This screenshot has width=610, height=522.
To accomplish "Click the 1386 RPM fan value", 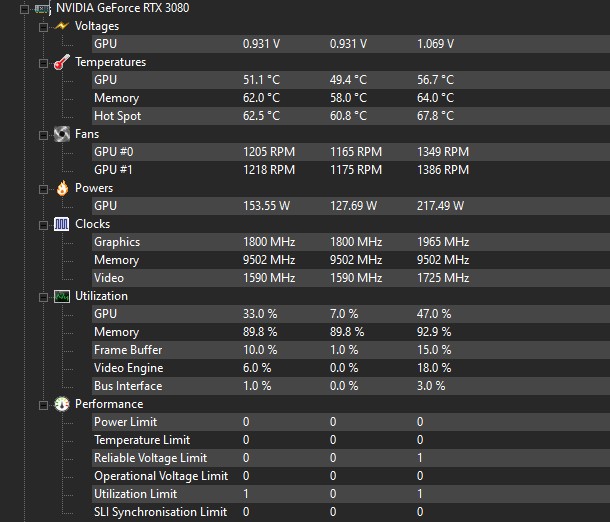I will tap(443, 170).
